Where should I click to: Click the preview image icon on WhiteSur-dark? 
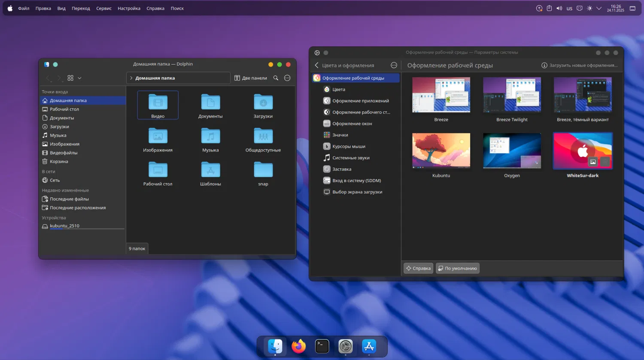[x=593, y=162]
